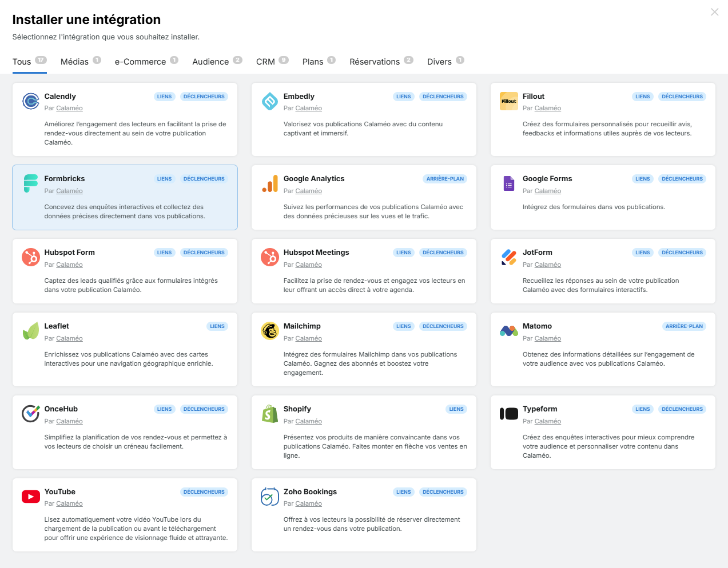Click the OnceHub logo icon
This screenshot has width=728, height=568.
click(31, 414)
